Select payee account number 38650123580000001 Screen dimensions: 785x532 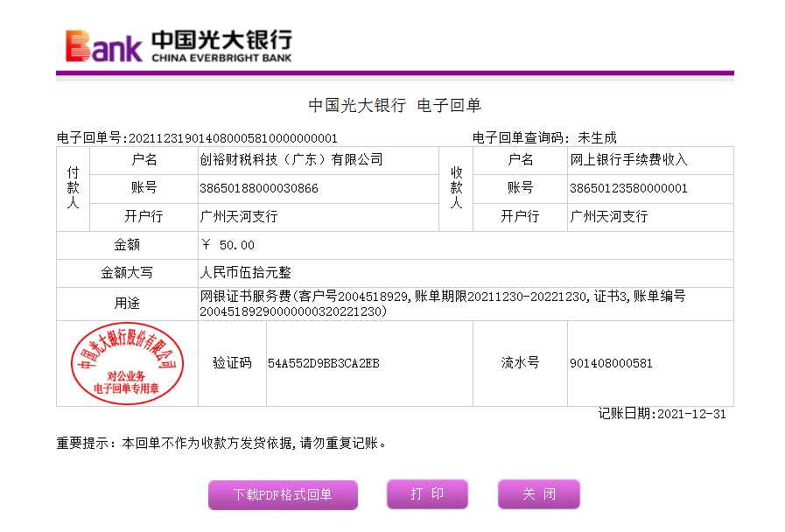[628, 188]
